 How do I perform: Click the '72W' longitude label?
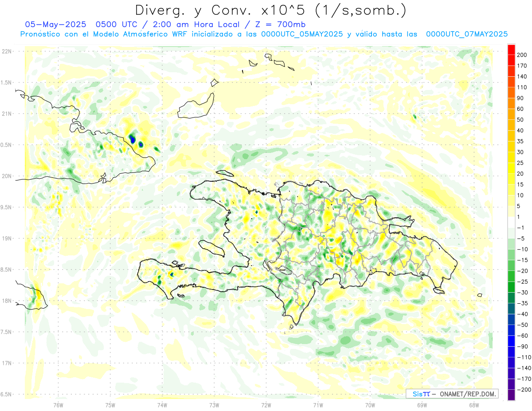(266, 405)
